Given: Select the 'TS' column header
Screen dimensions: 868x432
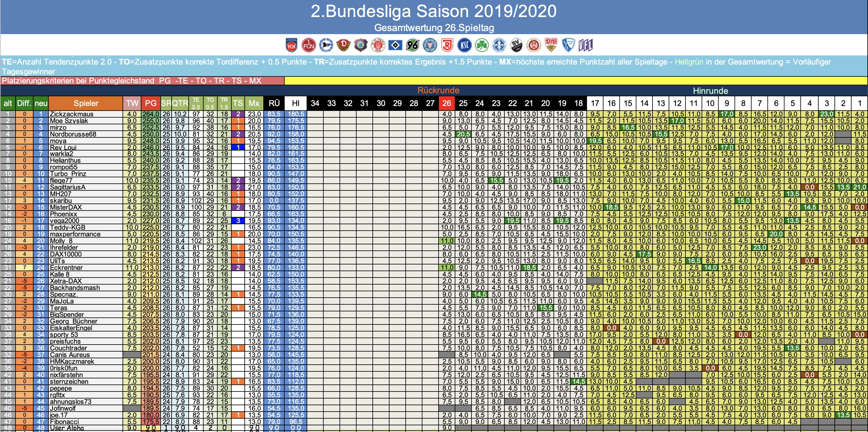Looking at the screenshot, I should click(237, 103).
